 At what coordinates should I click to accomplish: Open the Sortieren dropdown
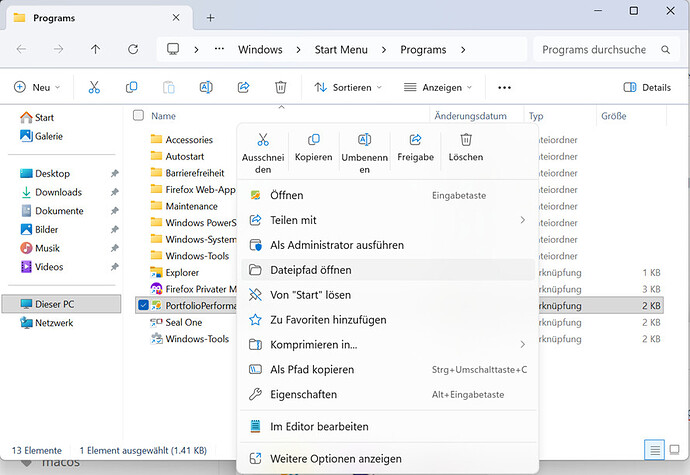pyautogui.click(x=348, y=87)
